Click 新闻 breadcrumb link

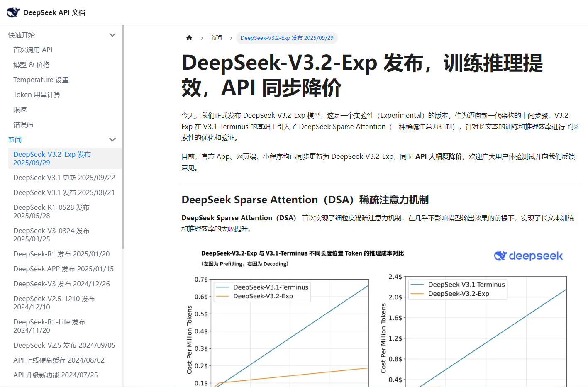point(217,38)
